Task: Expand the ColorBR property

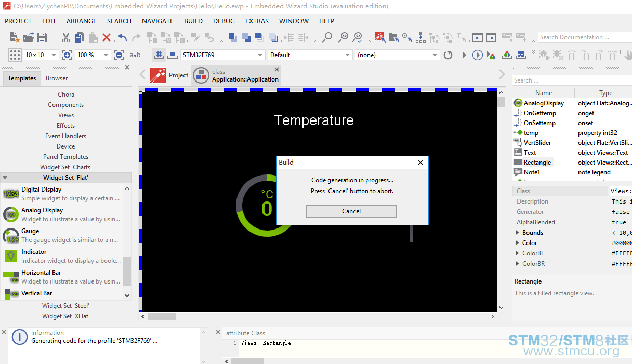Action: [517, 264]
